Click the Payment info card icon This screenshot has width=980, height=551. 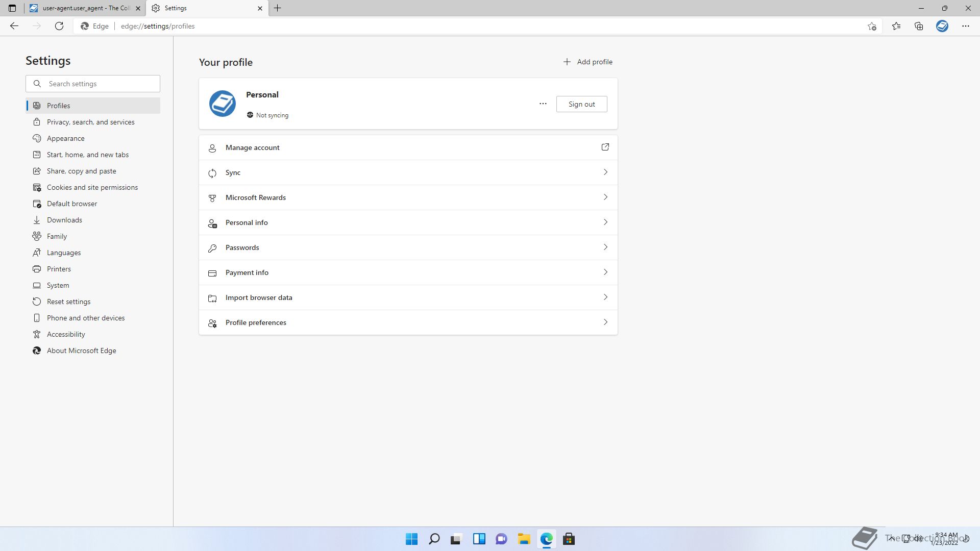(212, 273)
